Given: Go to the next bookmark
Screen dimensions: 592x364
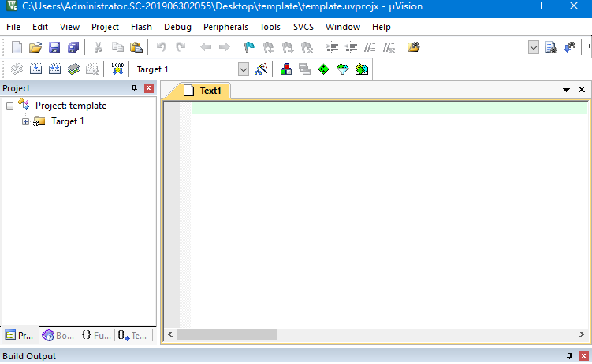Looking at the screenshot, I should click(287, 47).
